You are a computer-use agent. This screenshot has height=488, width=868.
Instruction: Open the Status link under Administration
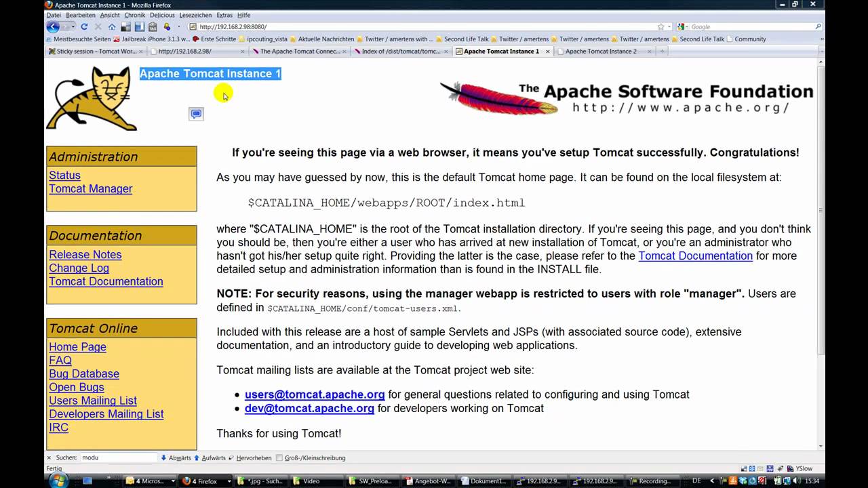click(64, 176)
